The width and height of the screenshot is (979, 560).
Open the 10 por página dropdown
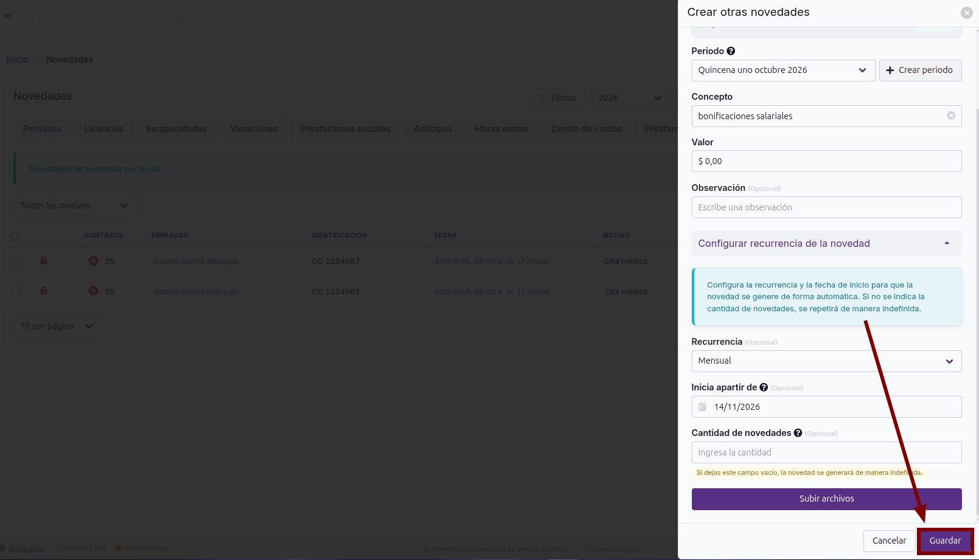click(x=57, y=326)
